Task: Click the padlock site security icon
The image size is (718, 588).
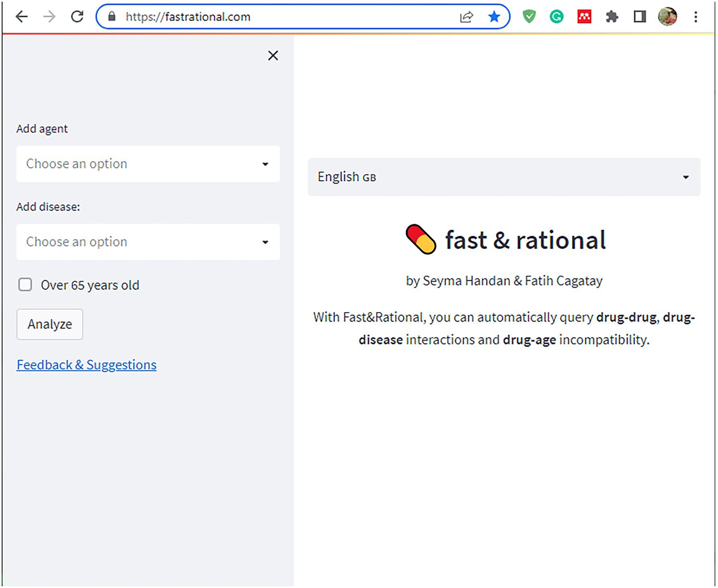Action: (x=112, y=17)
